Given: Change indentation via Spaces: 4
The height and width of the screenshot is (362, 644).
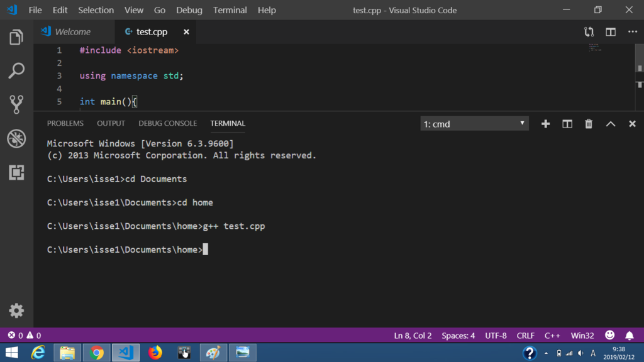Looking at the screenshot, I should click(458, 336).
